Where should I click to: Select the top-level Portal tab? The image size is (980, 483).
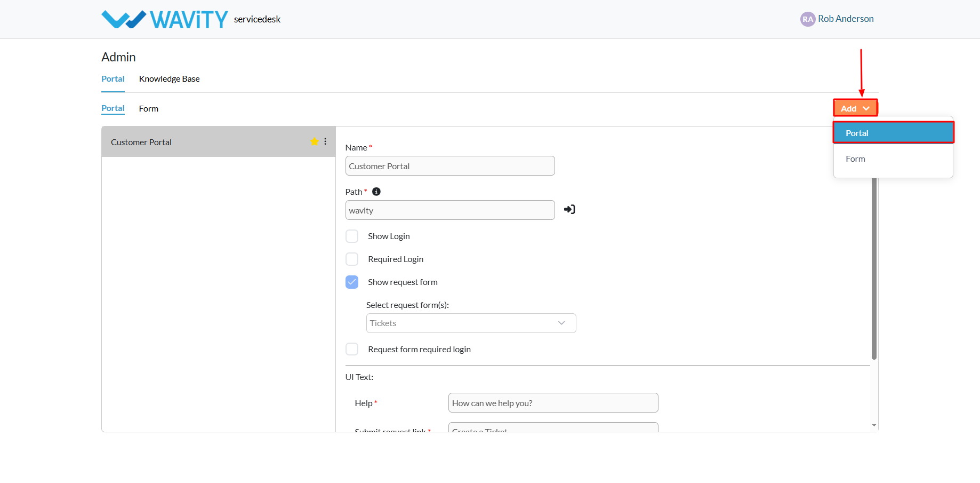click(x=113, y=78)
